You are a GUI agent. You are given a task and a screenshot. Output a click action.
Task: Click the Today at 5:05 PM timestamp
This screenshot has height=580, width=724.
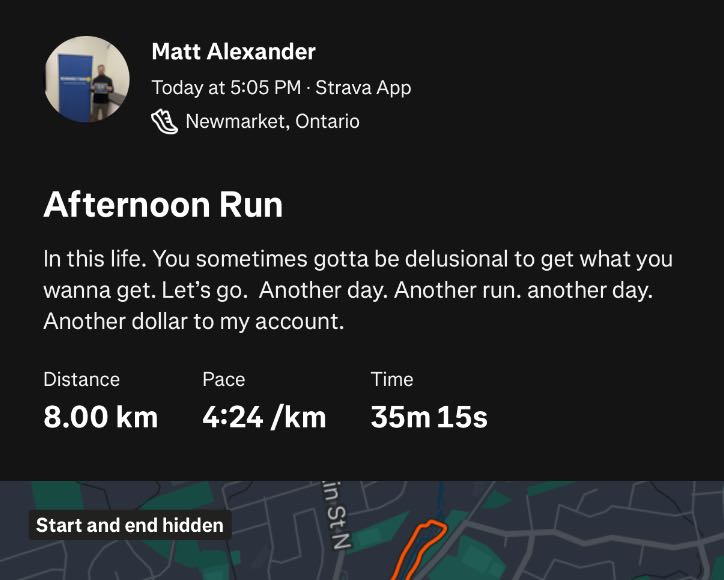226,88
